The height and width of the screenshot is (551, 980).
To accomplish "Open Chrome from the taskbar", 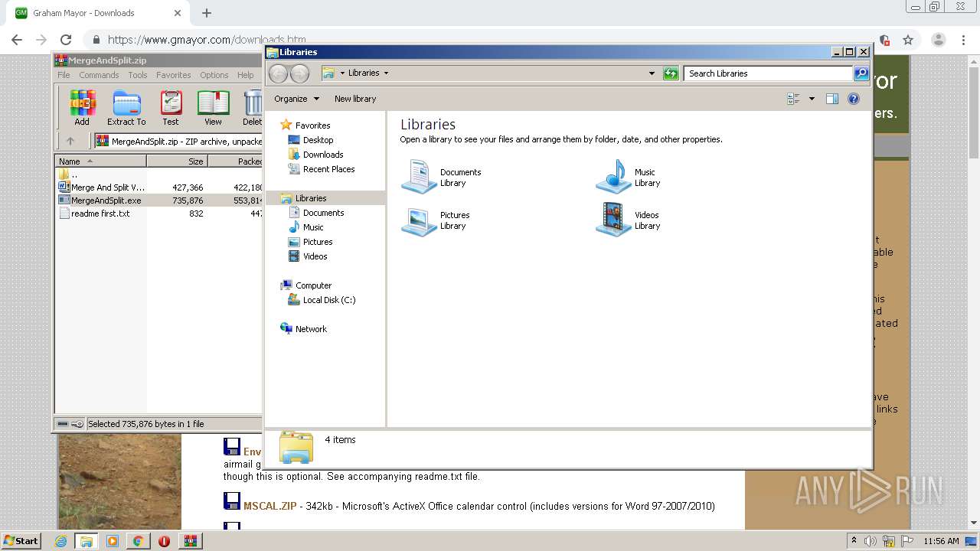I will pyautogui.click(x=138, y=541).
